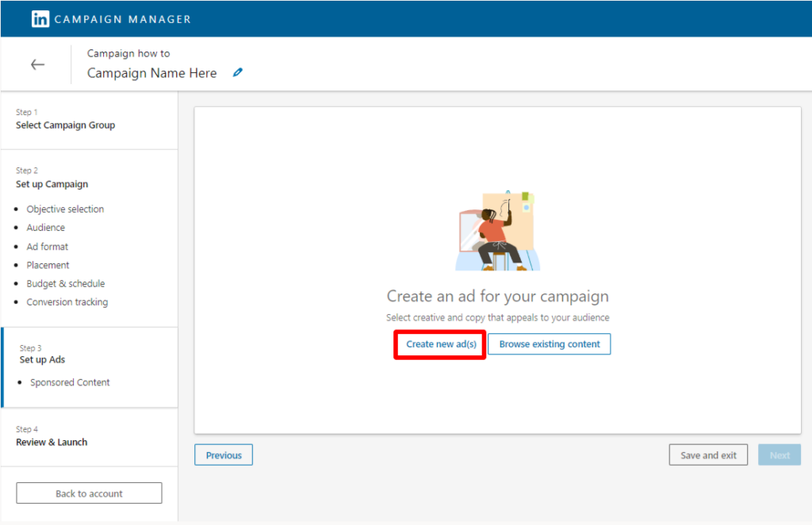Go to Objective selection section
Viewport: 812px width, 525px height.
coord(65,209)
